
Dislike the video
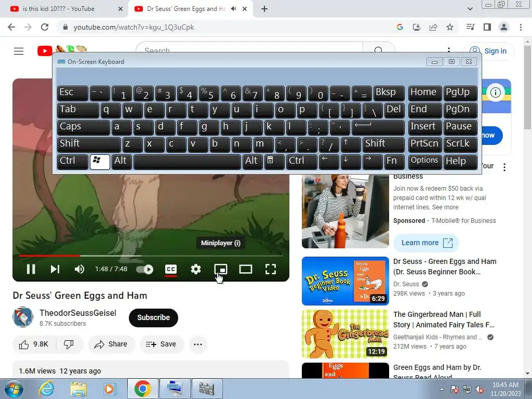pos(69,344)
